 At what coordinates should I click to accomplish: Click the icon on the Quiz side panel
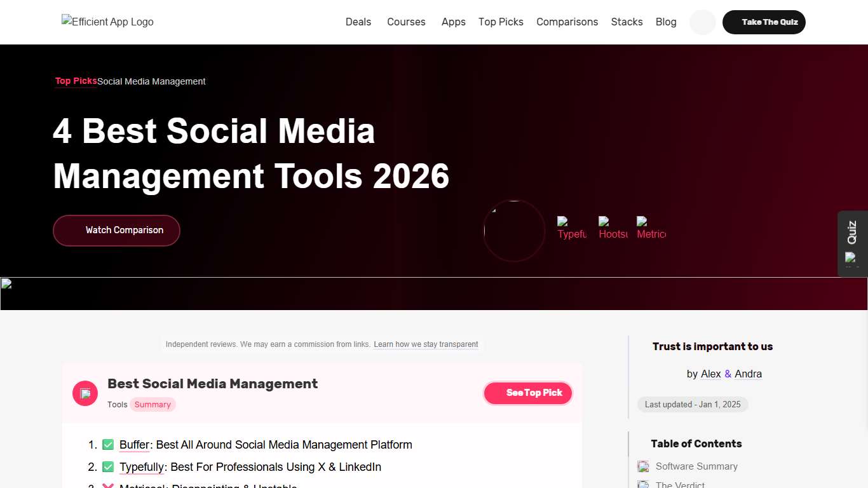coord(851,259)
